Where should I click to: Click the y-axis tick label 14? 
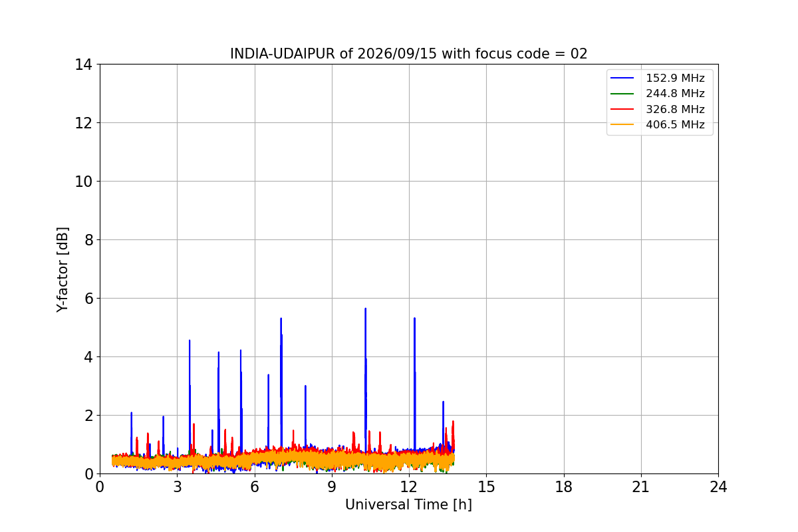pos(84,65)
